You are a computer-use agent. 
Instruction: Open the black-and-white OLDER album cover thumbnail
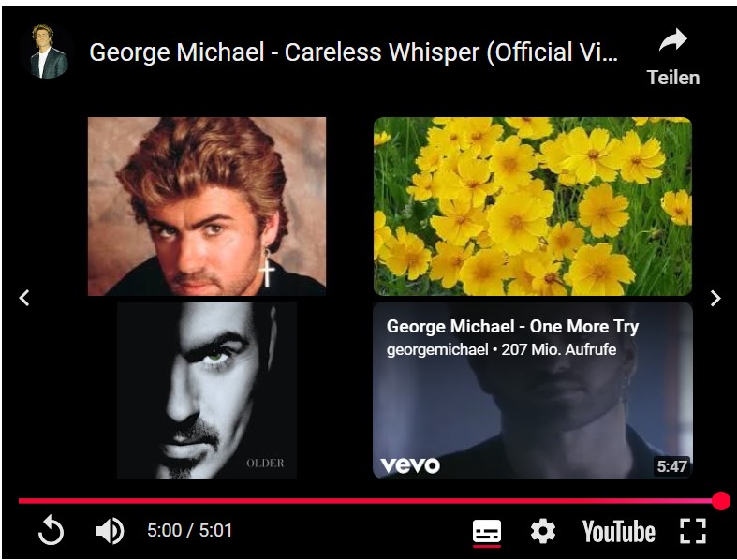pyautogui.click(x=207, y=391)
